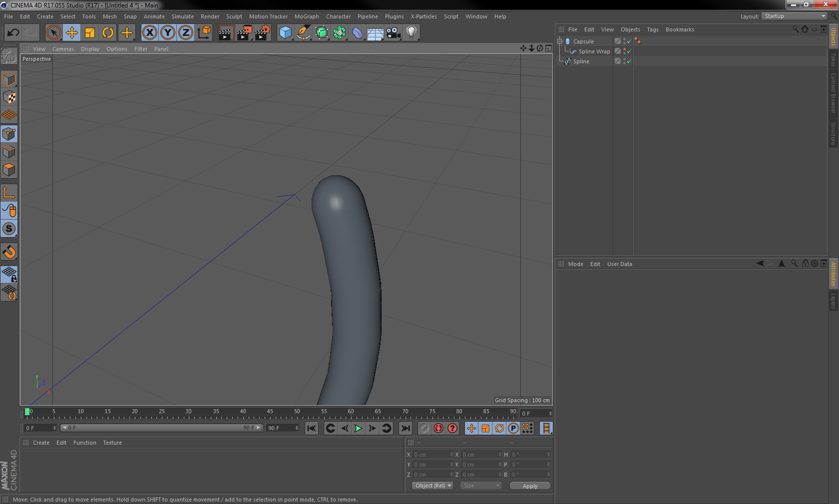Switch to Content Browser tab
The height and width of the screenshot is (504, 839).
click(834, 93)
